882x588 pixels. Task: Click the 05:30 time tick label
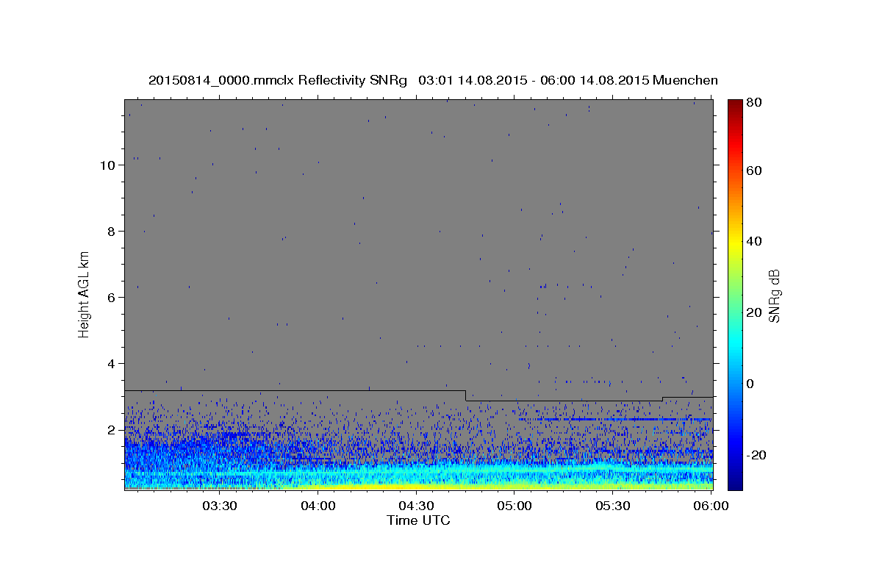(x=612, y=506)
